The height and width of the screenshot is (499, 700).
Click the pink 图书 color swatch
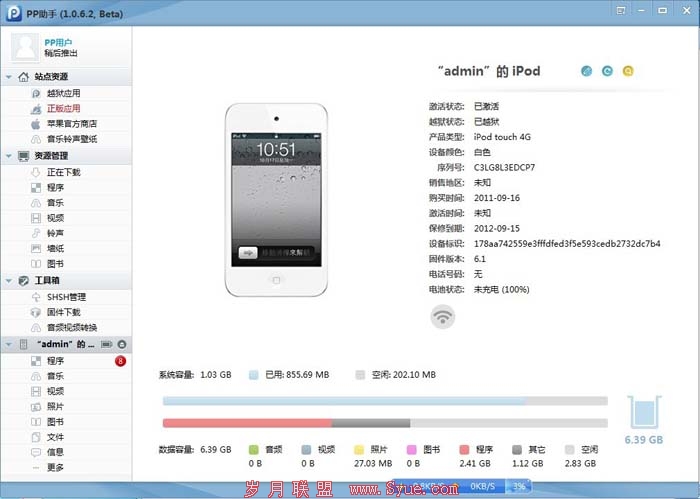click(x=412, y=449)
